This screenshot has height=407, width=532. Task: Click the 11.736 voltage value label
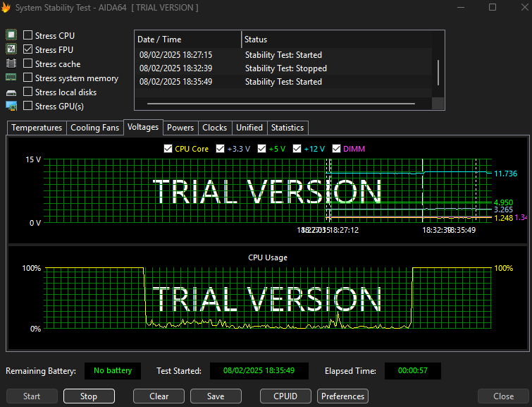point(505,174)
